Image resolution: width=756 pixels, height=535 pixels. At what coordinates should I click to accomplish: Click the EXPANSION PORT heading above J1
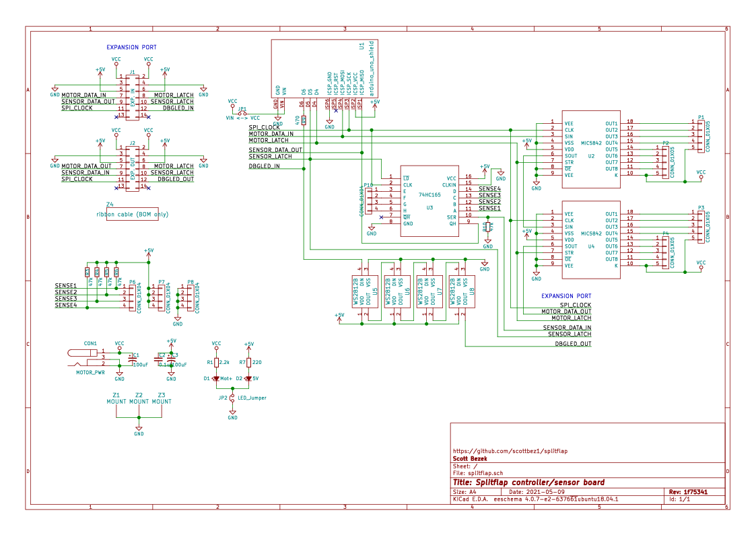(x=131, y=47)
